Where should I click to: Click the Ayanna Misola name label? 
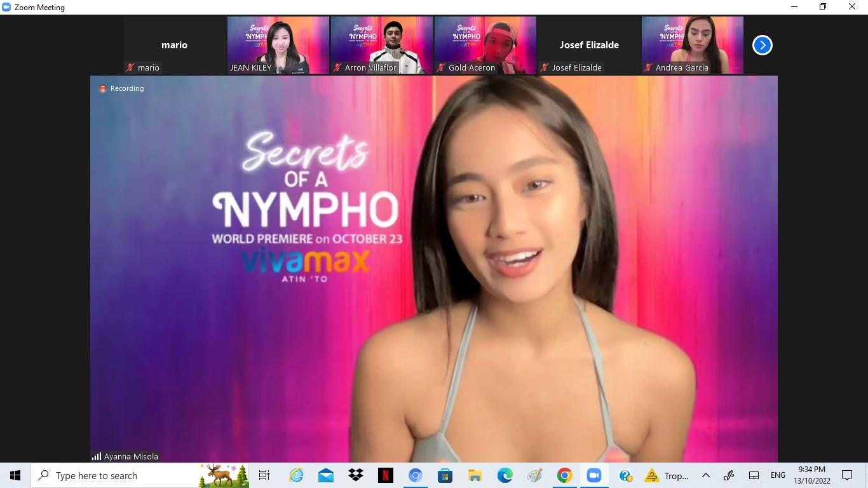tap(131, 456)
